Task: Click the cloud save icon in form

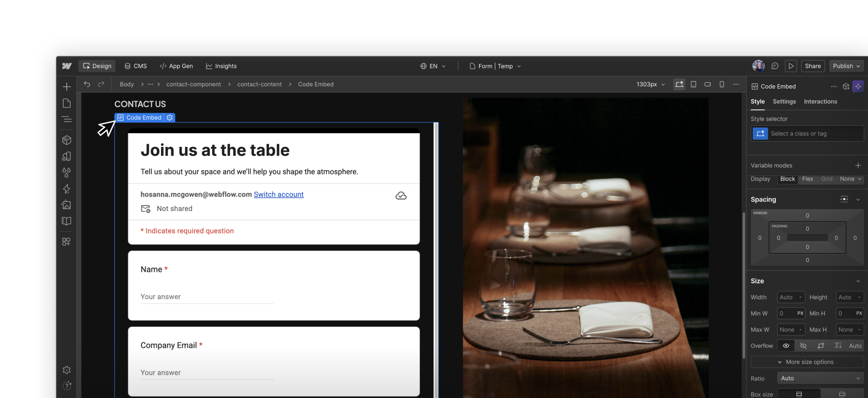Action: [x=401, y=196]
